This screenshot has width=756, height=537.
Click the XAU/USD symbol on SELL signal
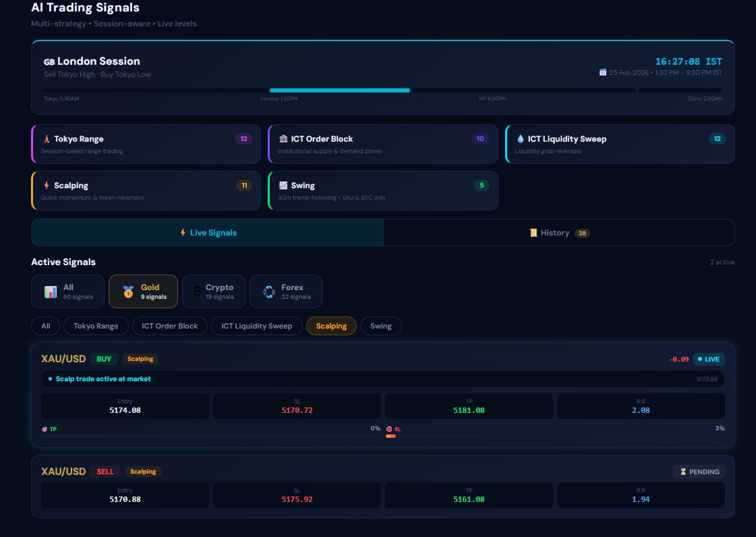click(x=63, y=472)
